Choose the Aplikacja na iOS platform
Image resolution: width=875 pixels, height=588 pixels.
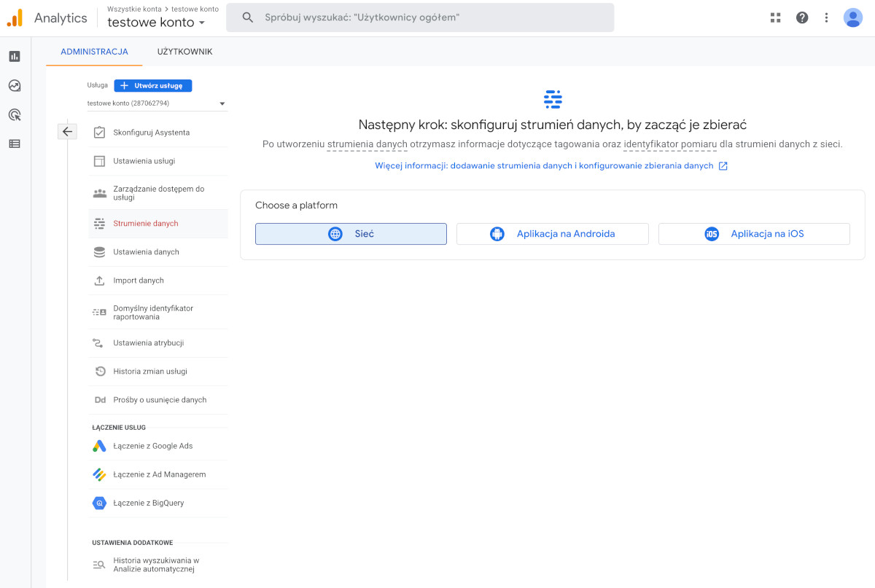click(x=754, y=234)
